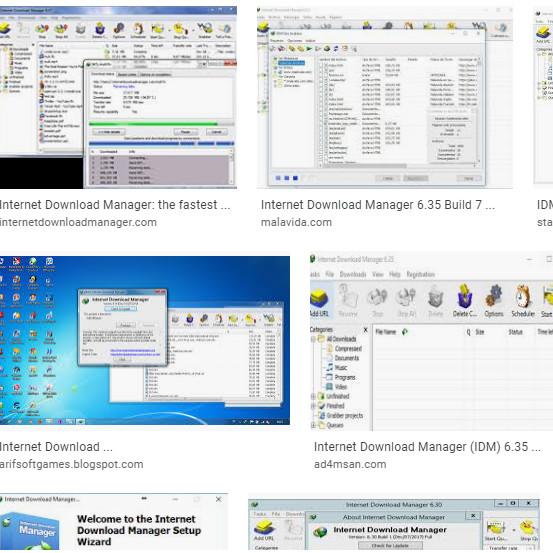Screen dimensions: 553x553
Task: Close About Internet Download Manager dialog in 6.30 thumbnail
Action: [x=473, y=516]
